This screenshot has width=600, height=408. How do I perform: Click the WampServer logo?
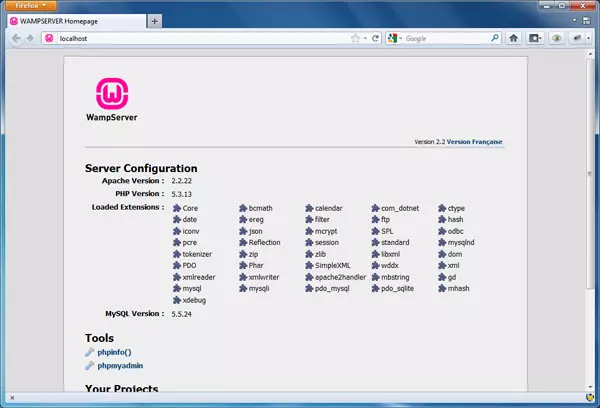click(x=112, y=99)
